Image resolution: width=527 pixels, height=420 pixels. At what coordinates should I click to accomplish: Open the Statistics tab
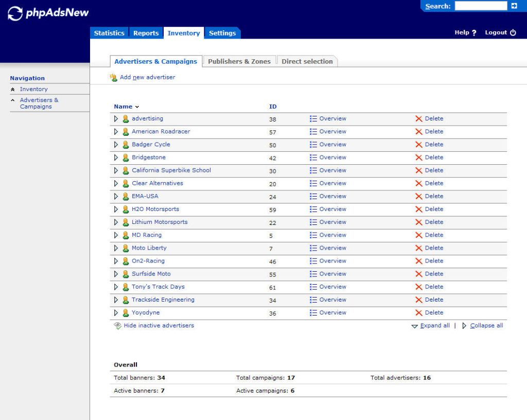[x=109, y=33]
